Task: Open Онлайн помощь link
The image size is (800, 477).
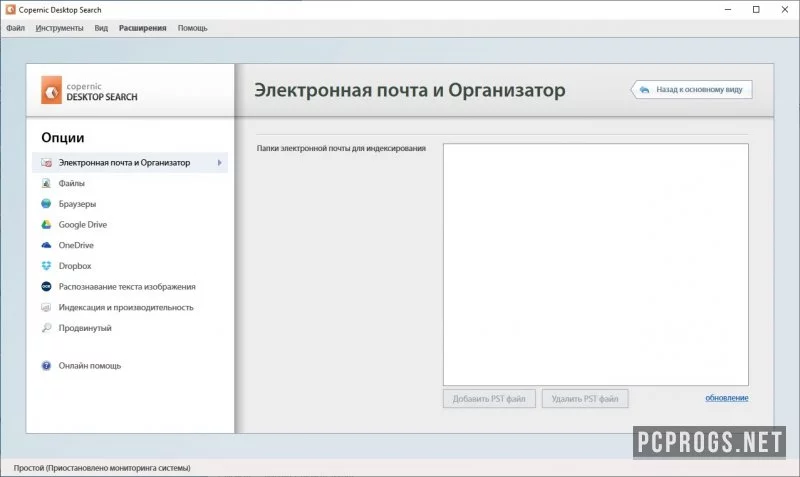Action: (90, 366)
